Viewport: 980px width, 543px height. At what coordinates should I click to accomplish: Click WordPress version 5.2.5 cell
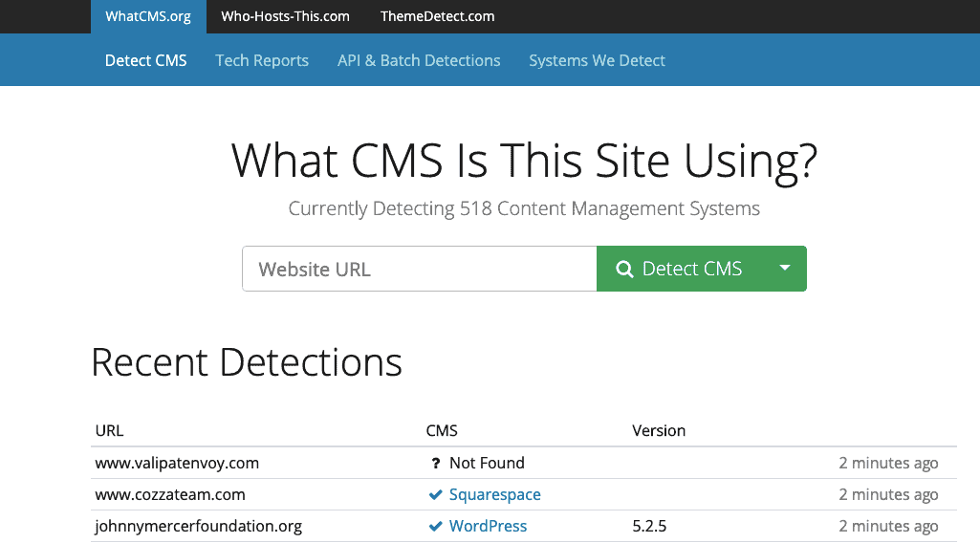point(649,526)
